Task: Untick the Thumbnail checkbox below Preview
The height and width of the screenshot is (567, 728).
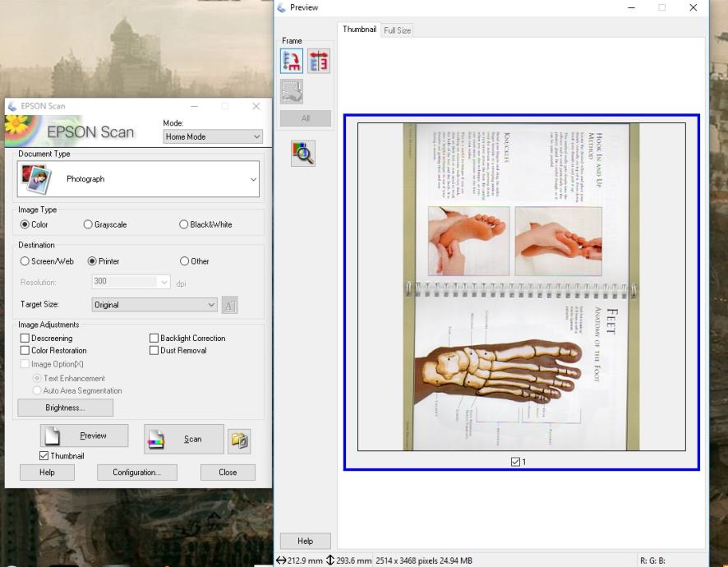Action: (44, 455)
